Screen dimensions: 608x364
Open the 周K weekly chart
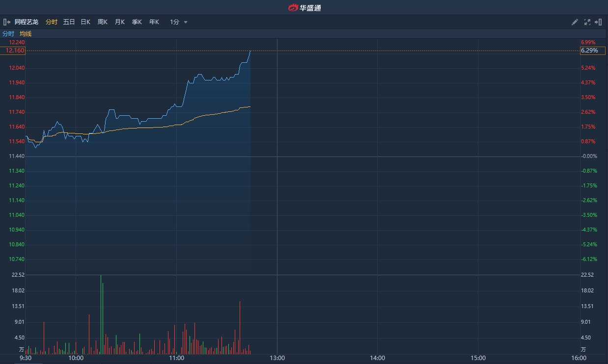coord(102,22)
